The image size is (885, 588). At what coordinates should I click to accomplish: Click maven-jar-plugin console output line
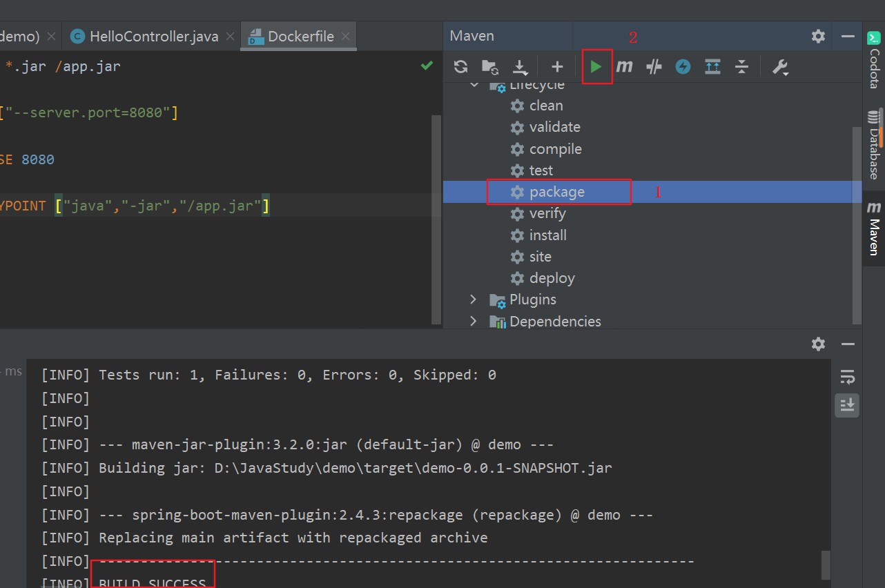click(x=298, y=444)
